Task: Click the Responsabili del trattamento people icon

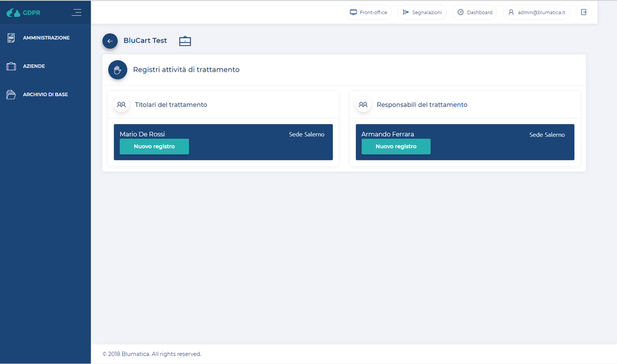Action: [363, 105]
